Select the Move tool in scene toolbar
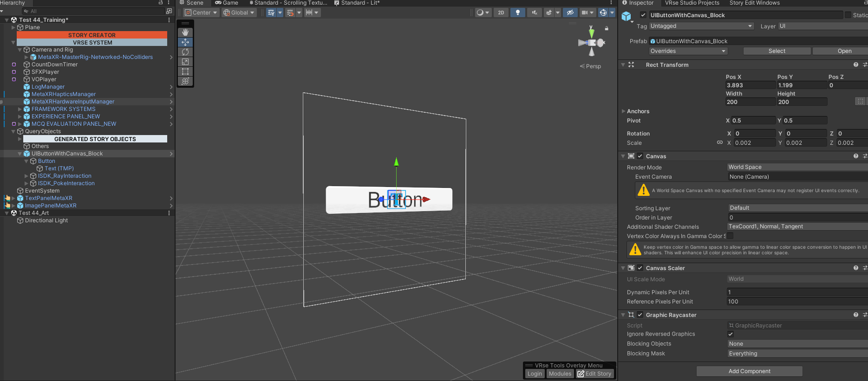Image resolution: width=868 pixels, height=381 pixels. coord(185,42)
